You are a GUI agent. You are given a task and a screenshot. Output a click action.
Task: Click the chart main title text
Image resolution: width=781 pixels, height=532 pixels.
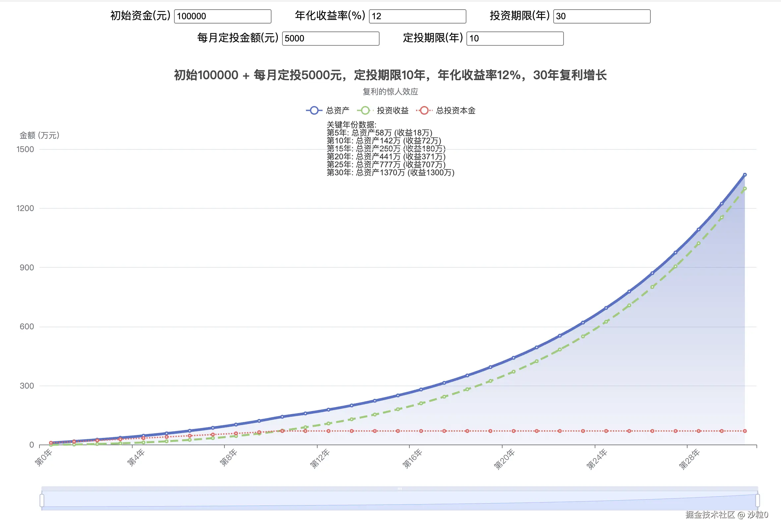pyautogui.click(x=390, y=75)
